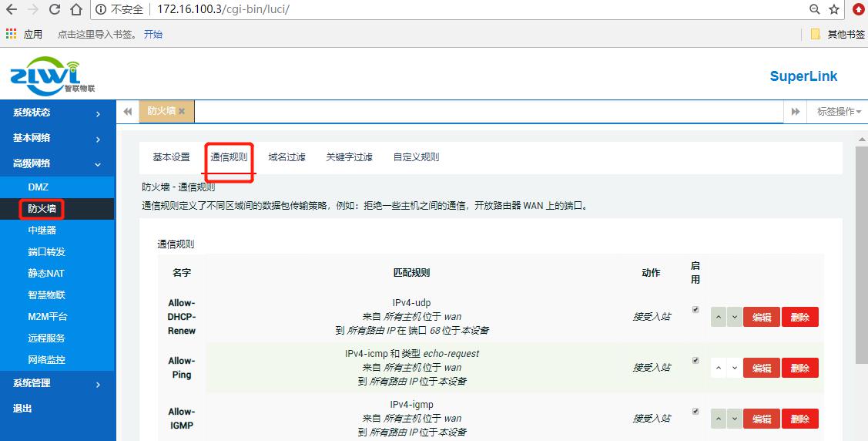Screen dimensions: 868x441
Task: Switch to the 关键字过滤 tab
Action: tap(350, 157)
